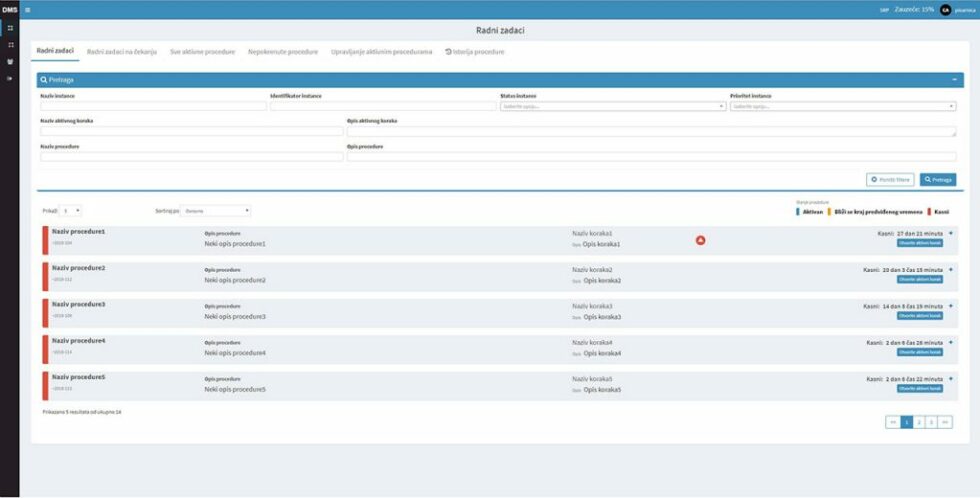980x498 pixels.
Task: Switch to Sve aktivne procedure tab
Action: pyautogui.click(x=202, y=52)
